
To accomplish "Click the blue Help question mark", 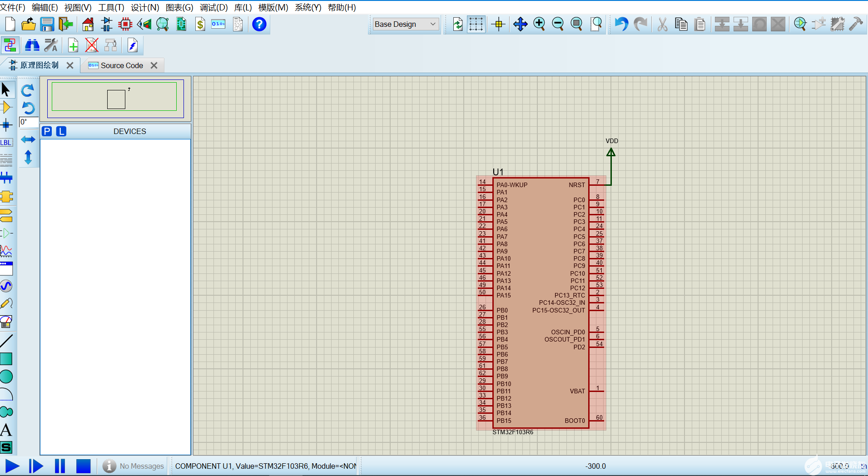I will (259, 24).
